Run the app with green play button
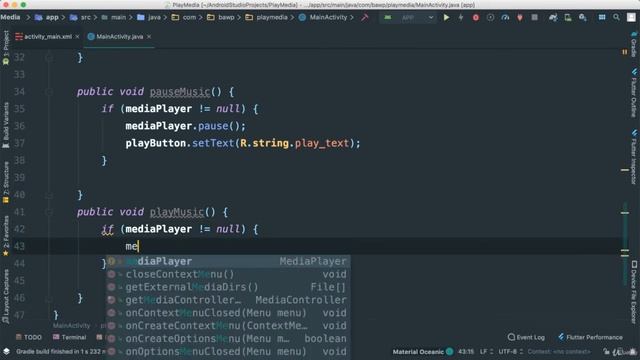Viewport: 640px width, 360px height. pyautogui.click(x=446, y=18)
